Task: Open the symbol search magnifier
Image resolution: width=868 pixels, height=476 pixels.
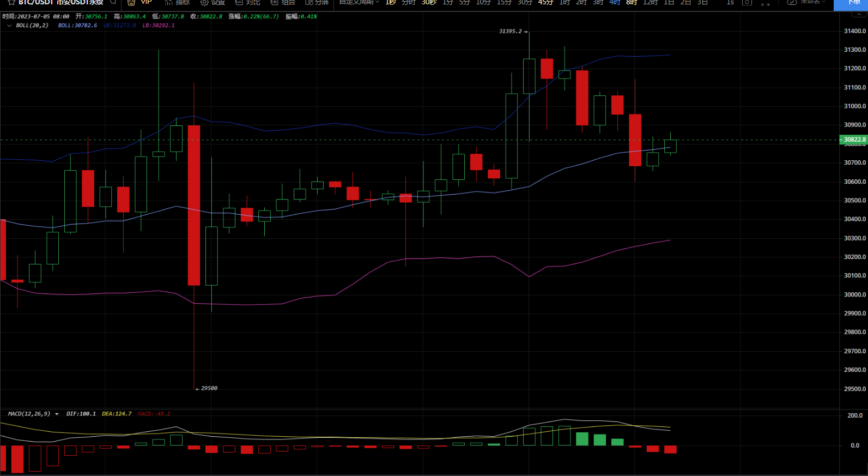Action: [x=113, y=2]
